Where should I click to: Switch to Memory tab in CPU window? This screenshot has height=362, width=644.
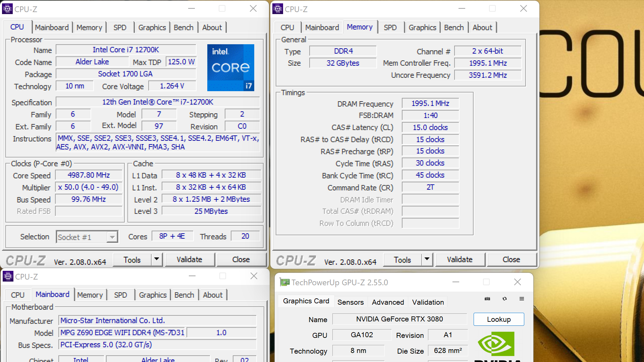click(89, 27)
